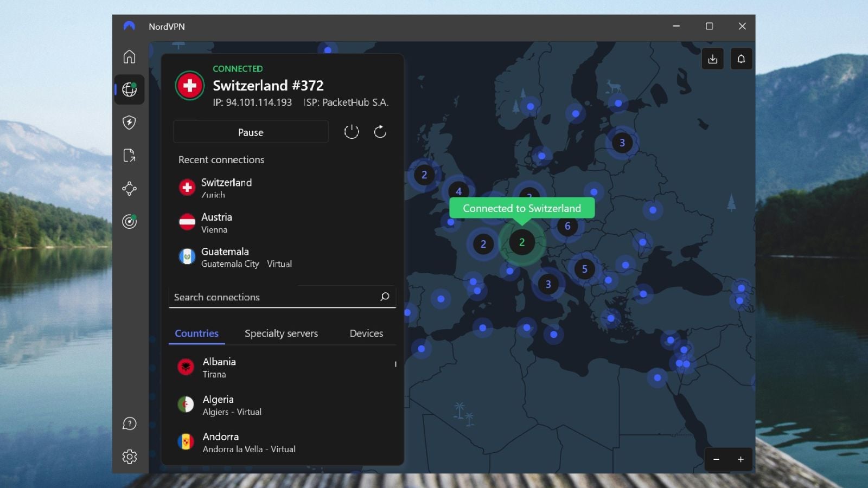868x488 pixels.
Task: Open the Home panel in the sidebar
Action: point(129,57)
